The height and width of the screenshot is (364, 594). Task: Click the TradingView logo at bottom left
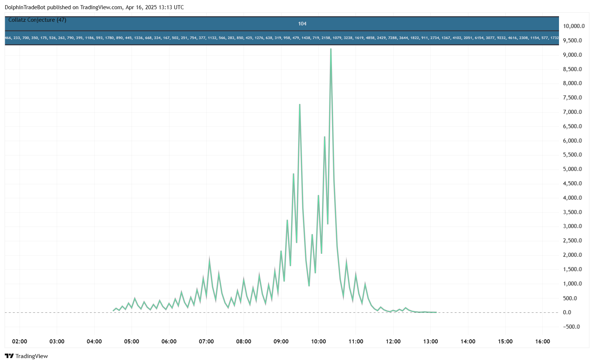tap(26, 356)
